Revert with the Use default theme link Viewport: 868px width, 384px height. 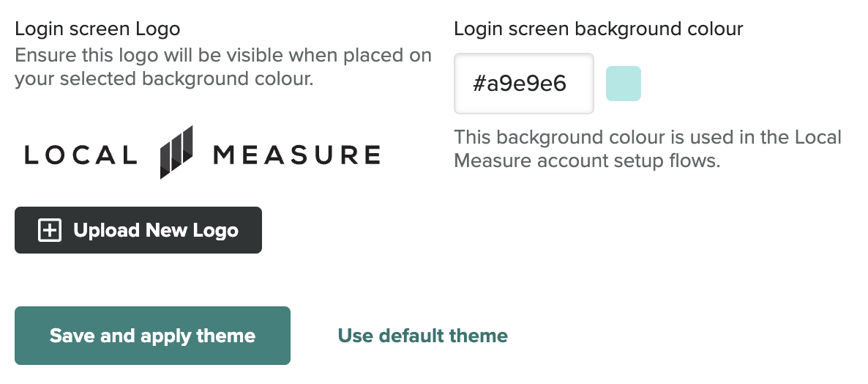click(422, 336)
